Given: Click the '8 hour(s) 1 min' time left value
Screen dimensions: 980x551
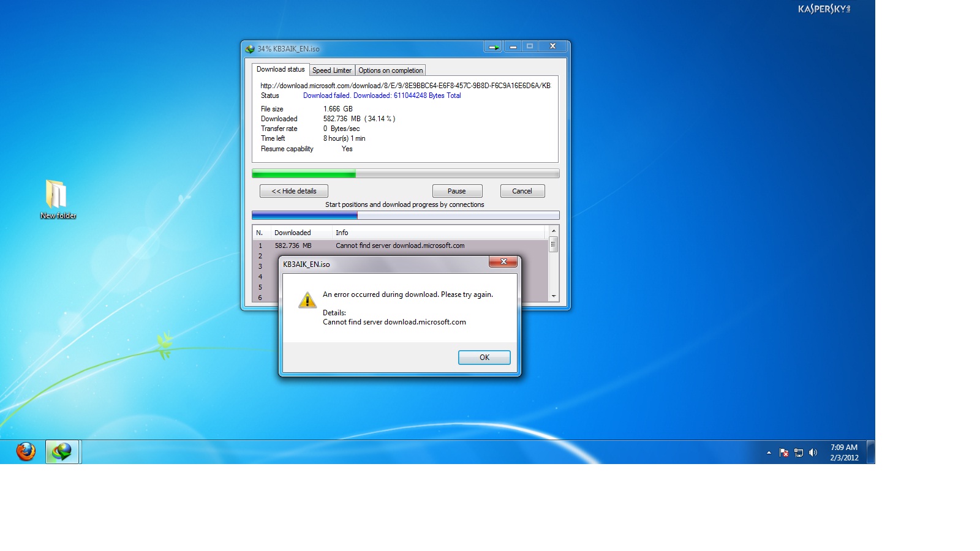Looking at the screenshot, I should [x=344, y=138].
